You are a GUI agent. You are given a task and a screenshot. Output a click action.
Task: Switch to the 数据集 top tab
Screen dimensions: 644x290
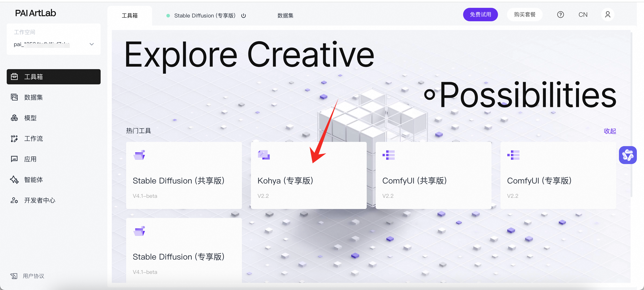(285, 16)
